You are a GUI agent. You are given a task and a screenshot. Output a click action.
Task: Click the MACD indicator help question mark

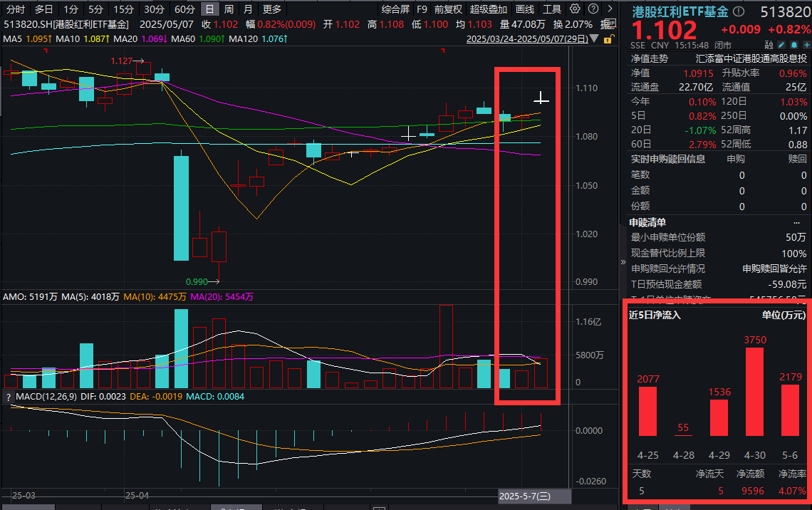[9, 397]
